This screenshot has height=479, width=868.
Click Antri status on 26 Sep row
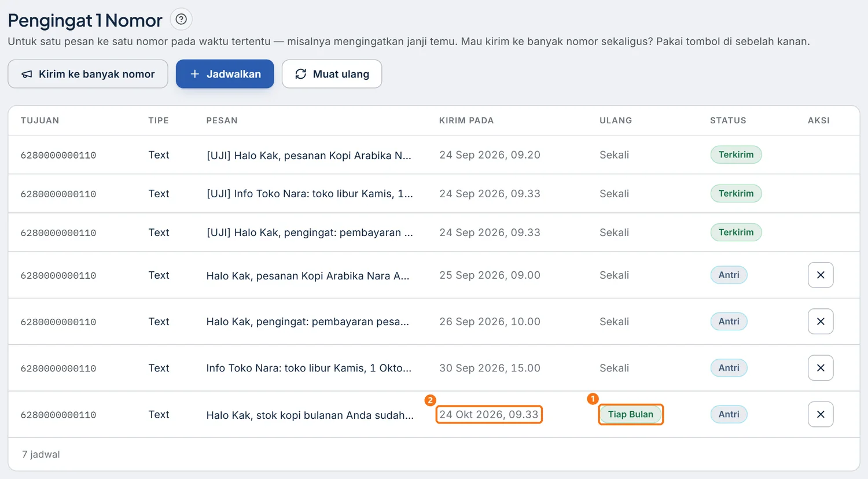729,321
